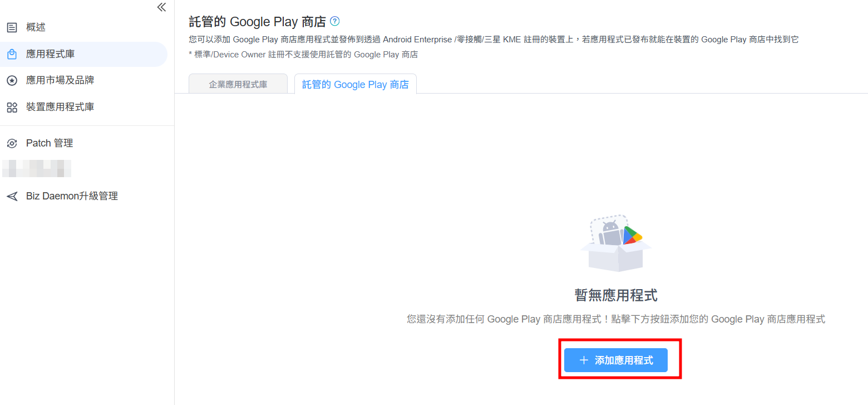Click the 概述 overview icon
The width and height of the screenshot is (868, 405).
pos(12,27)
